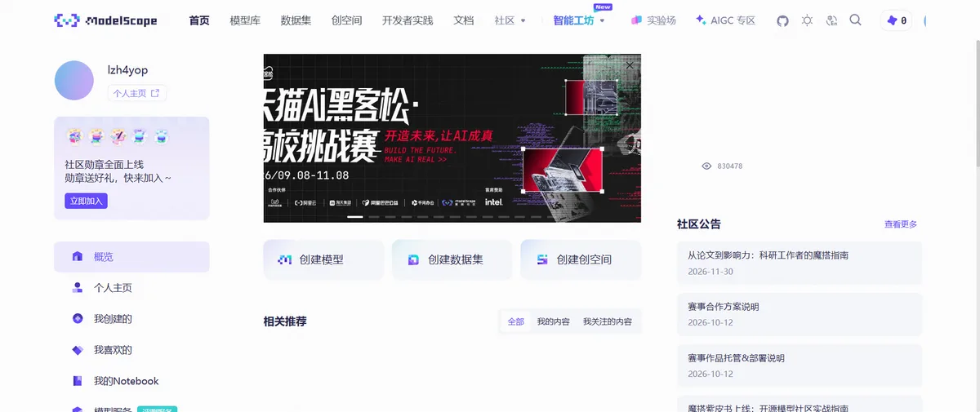Open 模型库 in the navbar
Image resolution: width=980 pixels, height=412 pixels.
pos(245,20)
